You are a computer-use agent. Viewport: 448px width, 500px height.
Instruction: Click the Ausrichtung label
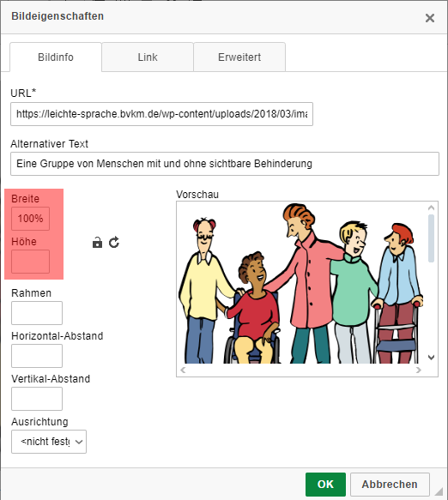39,422
